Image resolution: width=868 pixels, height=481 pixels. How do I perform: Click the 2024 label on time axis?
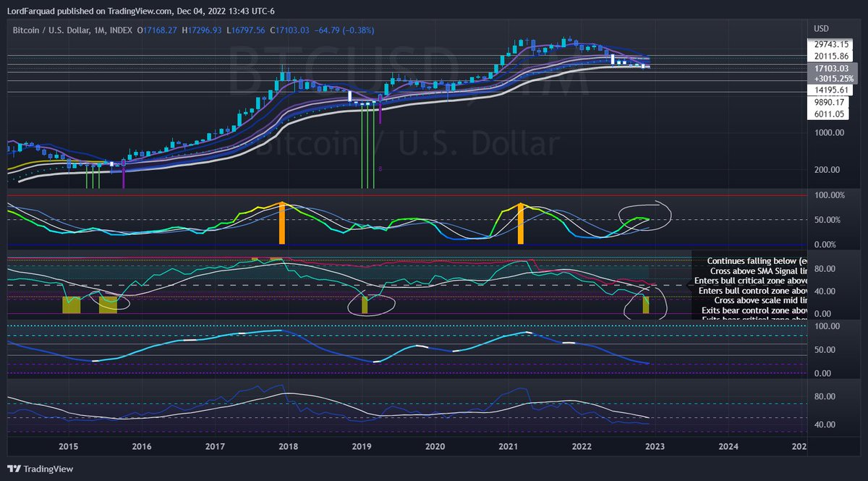click(x=727, y=446)
